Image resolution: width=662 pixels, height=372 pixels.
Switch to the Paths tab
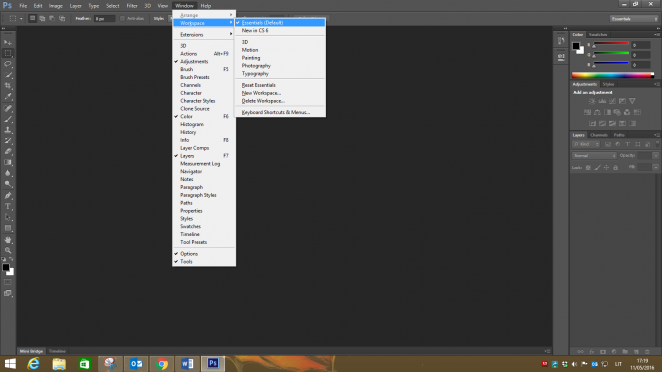[x=619, y=135]
